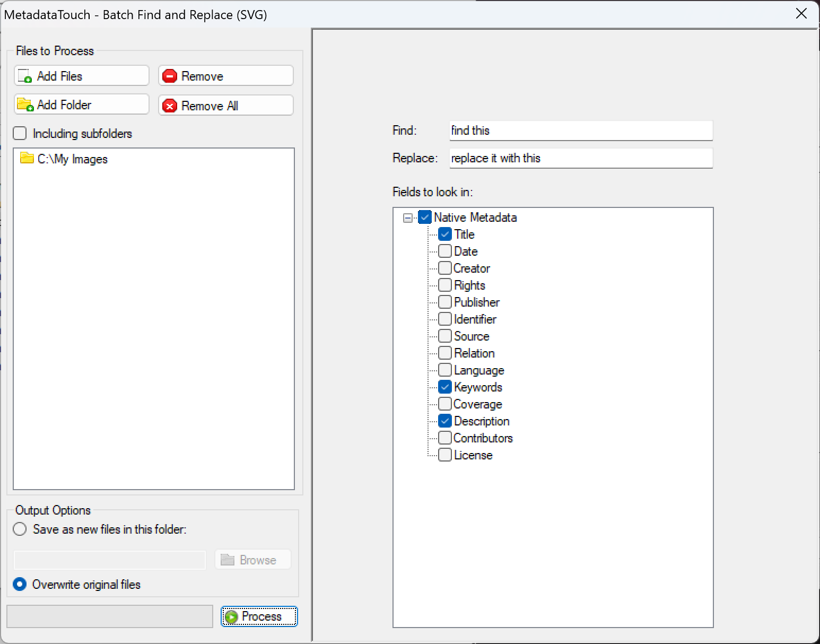Click into the Replace text field
820x644 pixels.
(x=581, y=158)
